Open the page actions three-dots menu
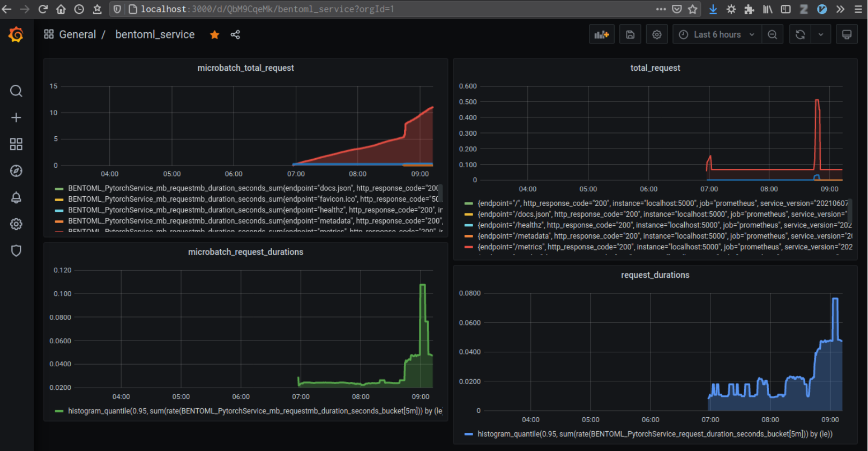This screenshot has width=868, height=451. 661,9
